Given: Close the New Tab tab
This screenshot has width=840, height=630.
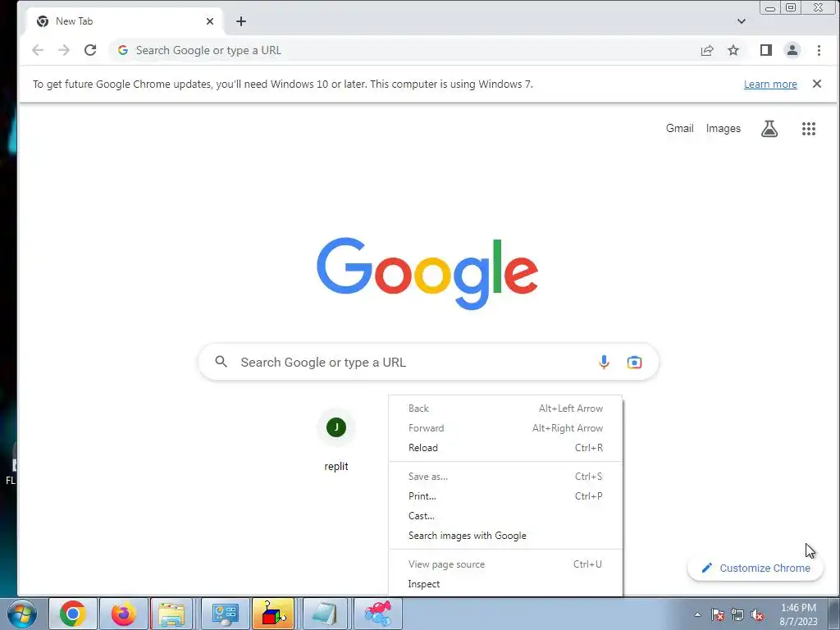Looking at the screenshot, I should 210,21.
